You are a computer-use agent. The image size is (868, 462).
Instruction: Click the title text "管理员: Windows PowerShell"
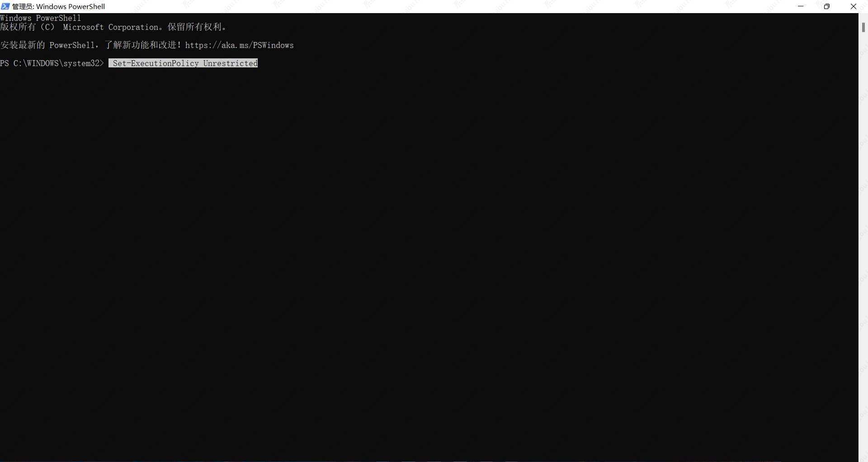[x=59, y=6]
